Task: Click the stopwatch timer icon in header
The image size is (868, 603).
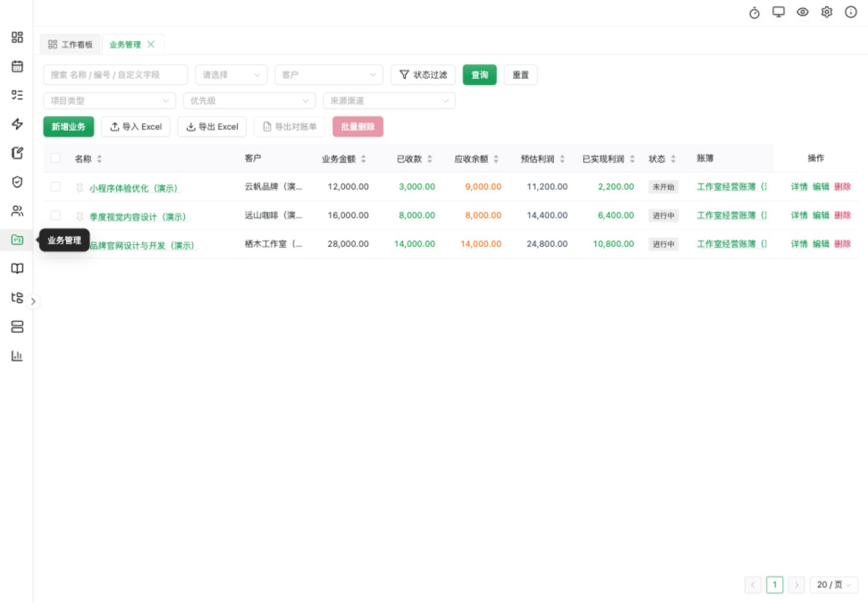Action: pos(754,13)
